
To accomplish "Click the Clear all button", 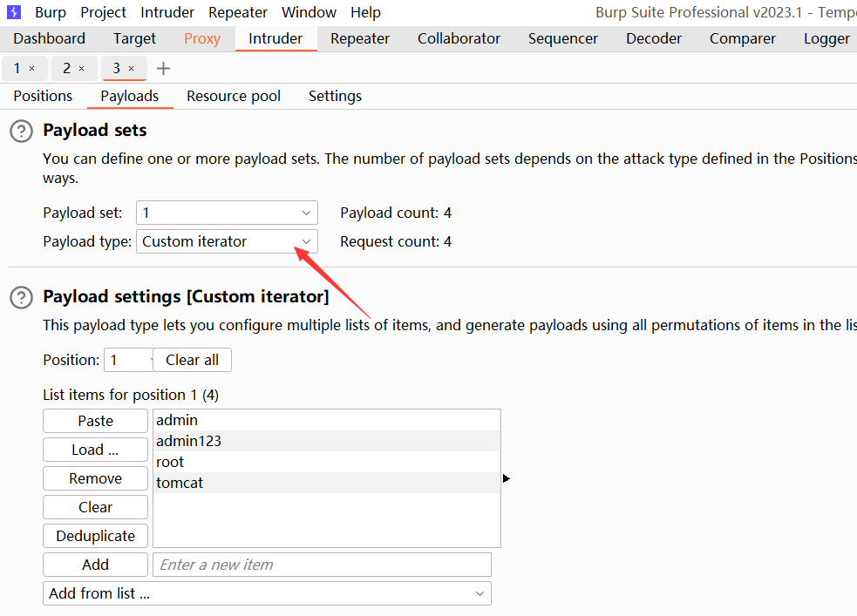I will point(193,360).
